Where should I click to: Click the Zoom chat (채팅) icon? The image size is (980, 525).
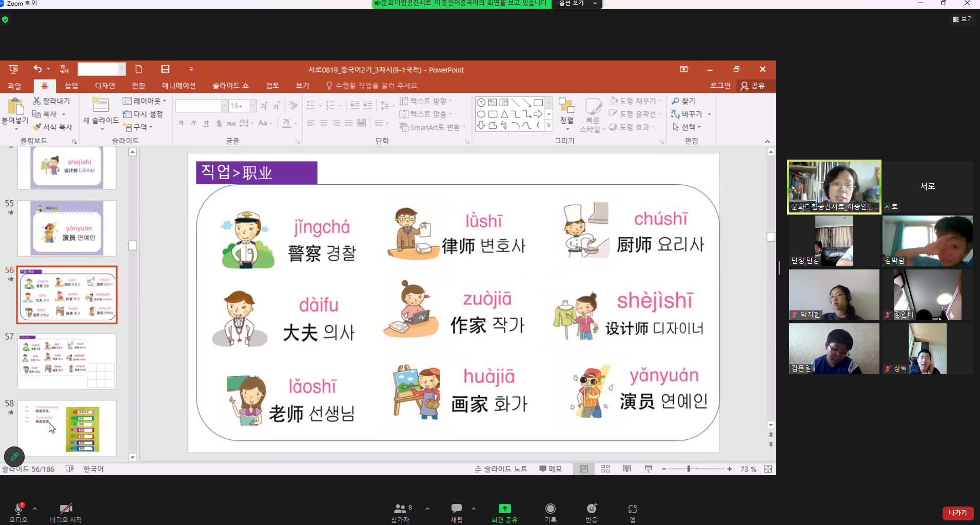pos(456,509)
